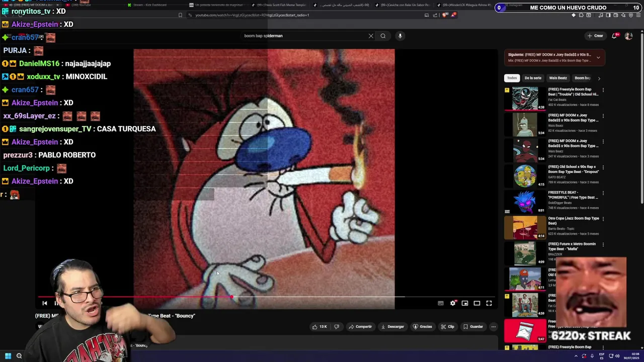Like the video with 13 K likes

[319, 327]
